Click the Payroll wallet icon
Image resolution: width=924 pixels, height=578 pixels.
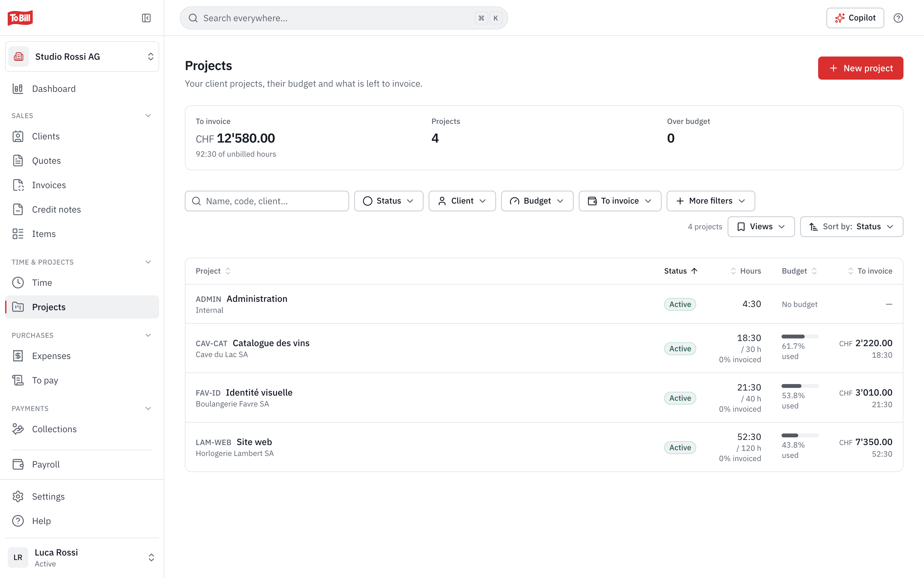point(18,464)
